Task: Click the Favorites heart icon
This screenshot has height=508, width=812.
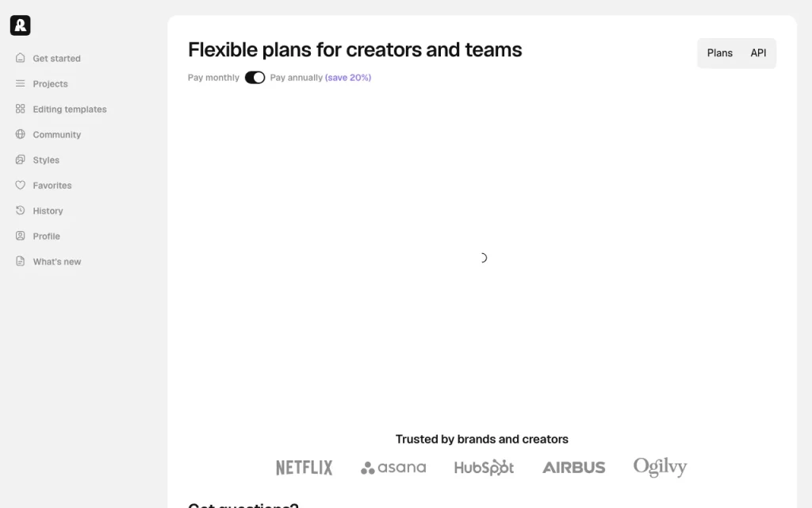Action: (x=20, y=185)
